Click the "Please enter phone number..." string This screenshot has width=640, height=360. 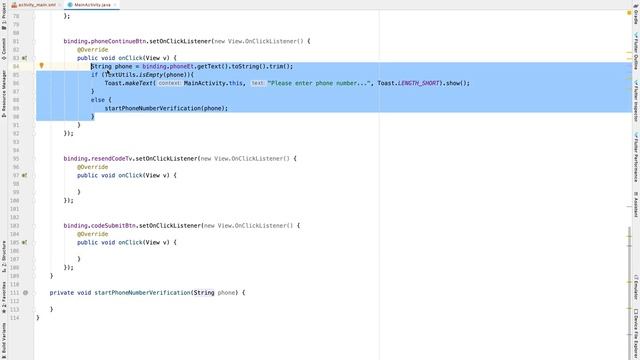pos(319,83)
